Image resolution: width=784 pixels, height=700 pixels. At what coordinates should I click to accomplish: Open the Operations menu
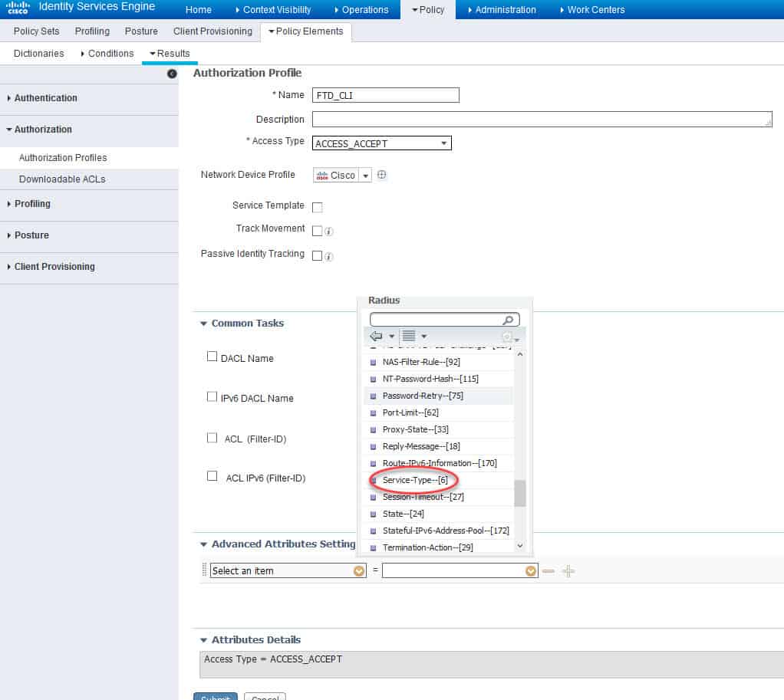click(x=361, y=9)
